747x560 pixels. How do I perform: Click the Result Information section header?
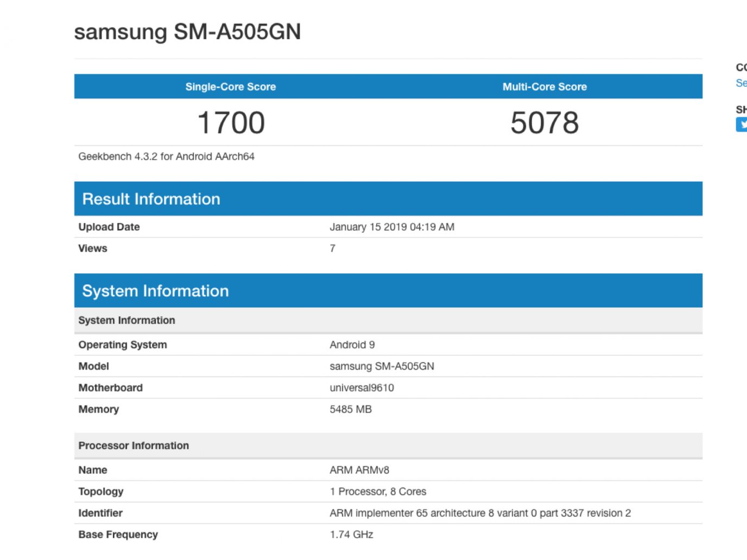[151, 199]
